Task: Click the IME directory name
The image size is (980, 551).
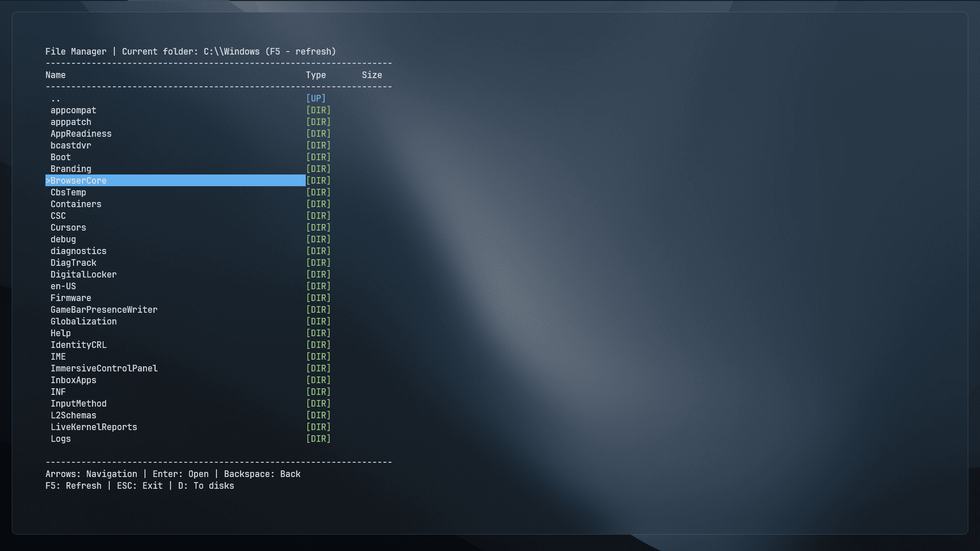Action: point(58,357)
